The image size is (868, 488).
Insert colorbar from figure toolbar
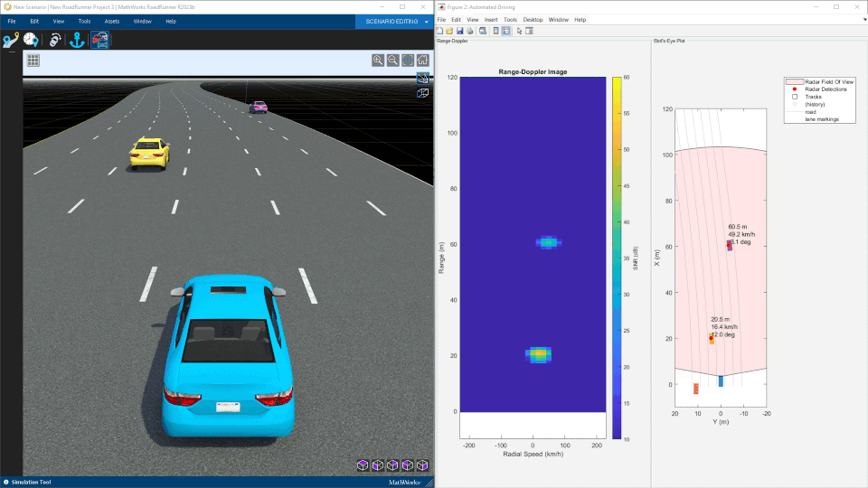click(x=496, y=31)
